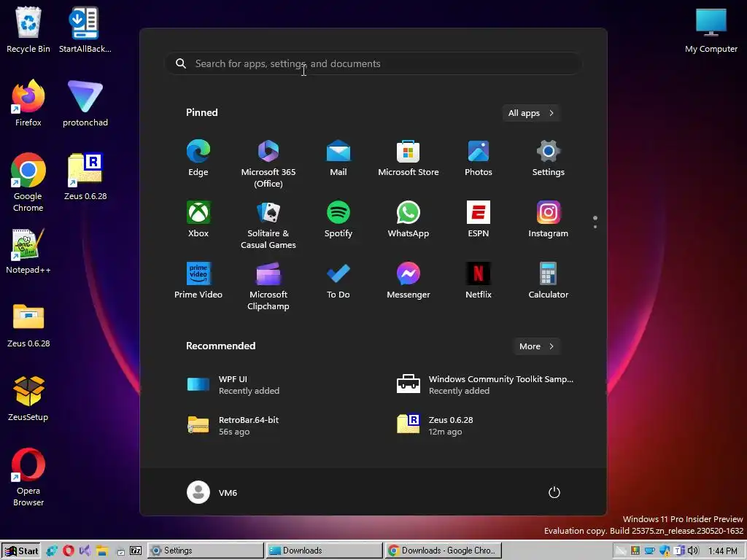
Task: Click the taskbar Start button
Action: (20, 551)
